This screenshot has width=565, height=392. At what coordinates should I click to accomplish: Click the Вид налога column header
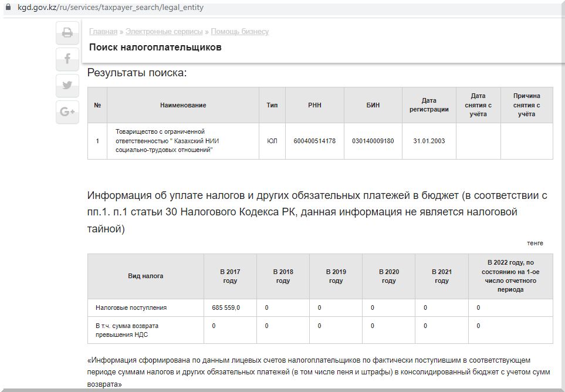point(146,276)
